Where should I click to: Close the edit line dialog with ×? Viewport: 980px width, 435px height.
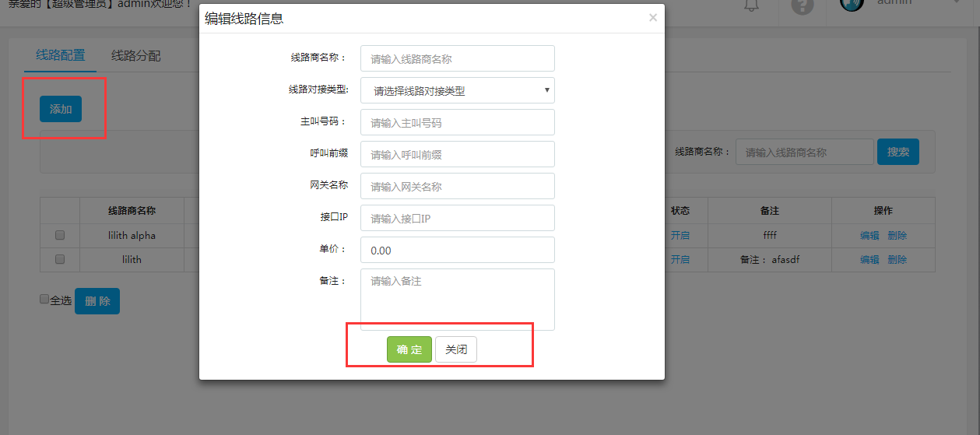point(652,18)
